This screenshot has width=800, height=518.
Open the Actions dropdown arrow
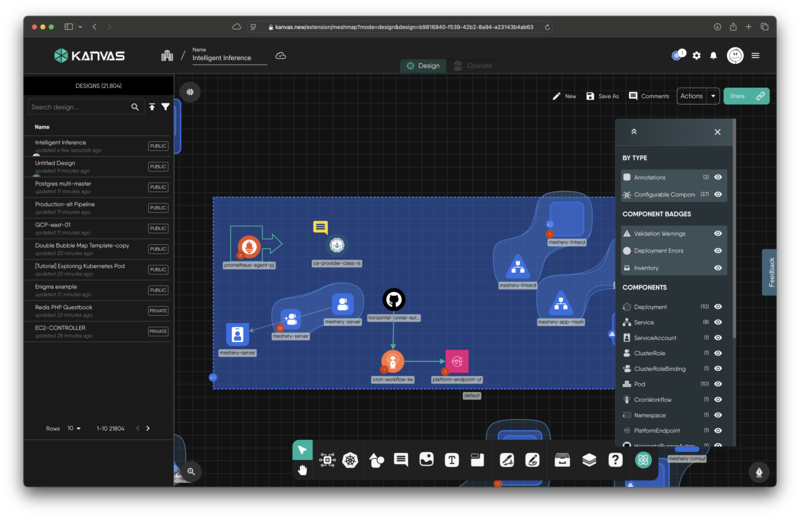tap(713, 96)
